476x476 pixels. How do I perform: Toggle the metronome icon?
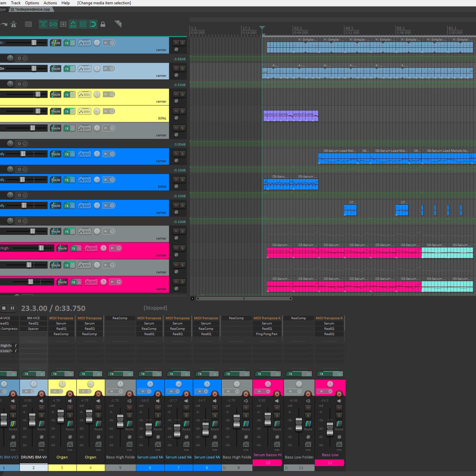click(13, 24)
